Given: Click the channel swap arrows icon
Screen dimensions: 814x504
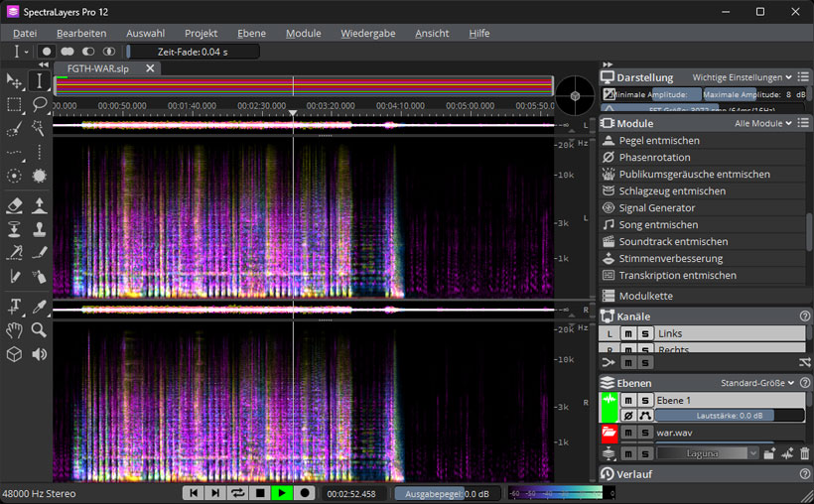Looking at the screenshot, I should click(804, 362).
